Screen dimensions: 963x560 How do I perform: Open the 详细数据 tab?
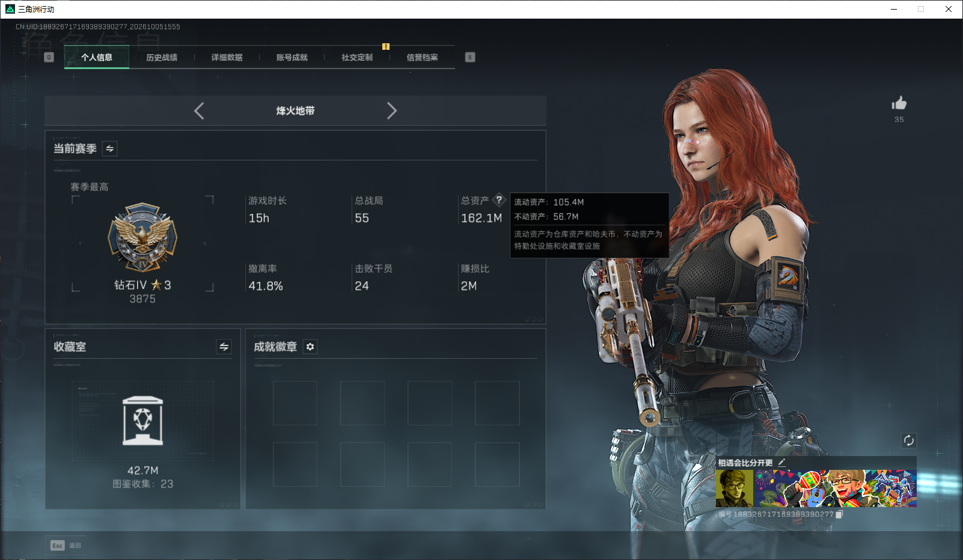227,58
